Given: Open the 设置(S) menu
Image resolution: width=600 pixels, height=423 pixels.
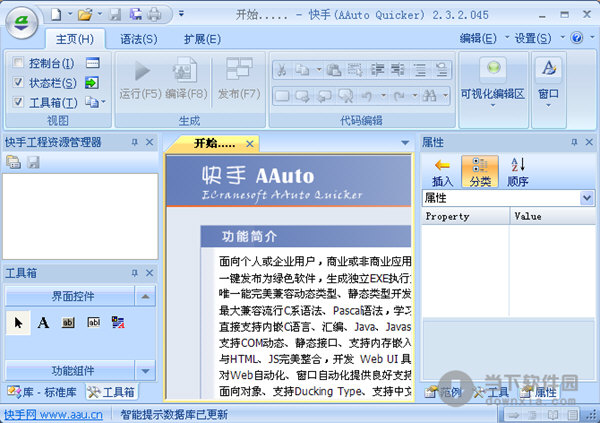Looking at the screenshot, I should point(533,38).
